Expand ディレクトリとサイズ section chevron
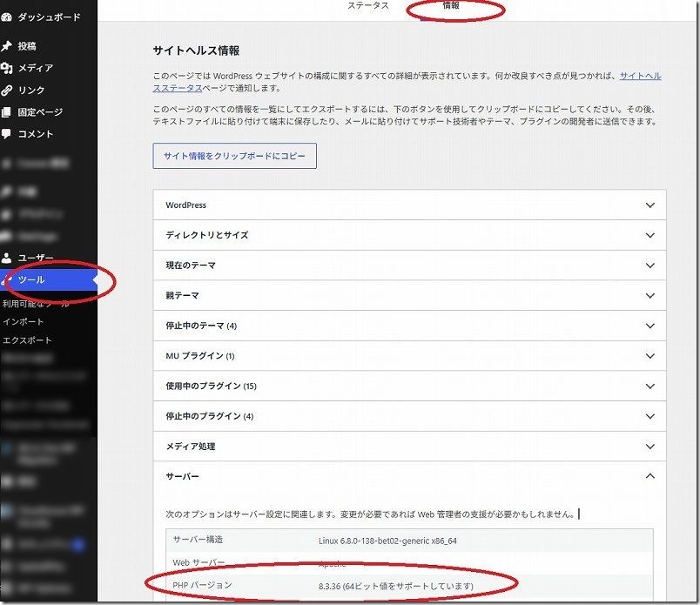The image size is (700, 605). 650,235
